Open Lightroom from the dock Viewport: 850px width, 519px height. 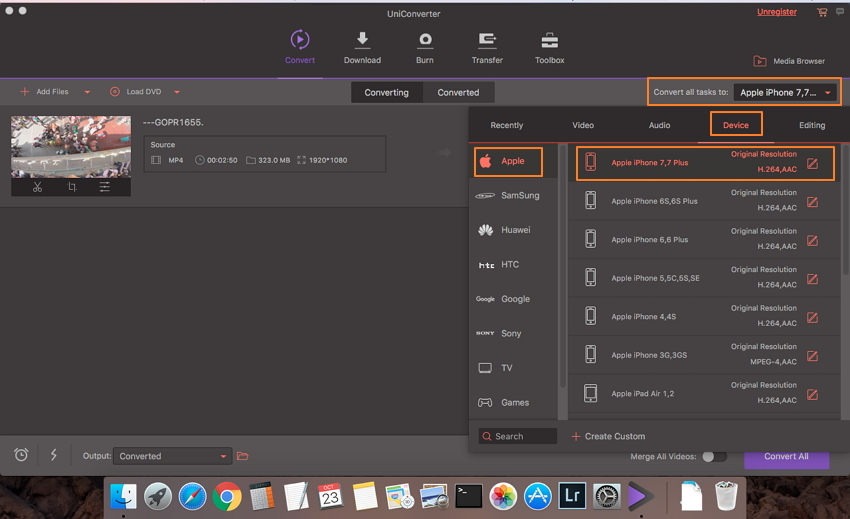(572, 496)
